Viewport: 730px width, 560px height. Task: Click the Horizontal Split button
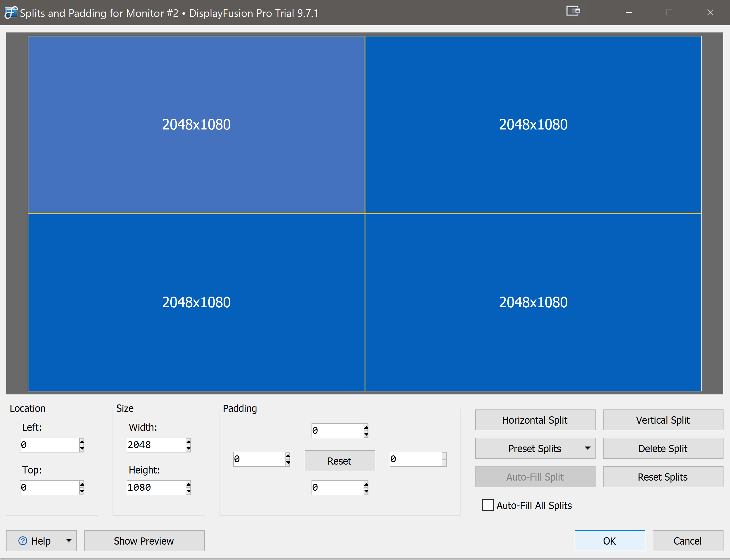coord(535,420)
